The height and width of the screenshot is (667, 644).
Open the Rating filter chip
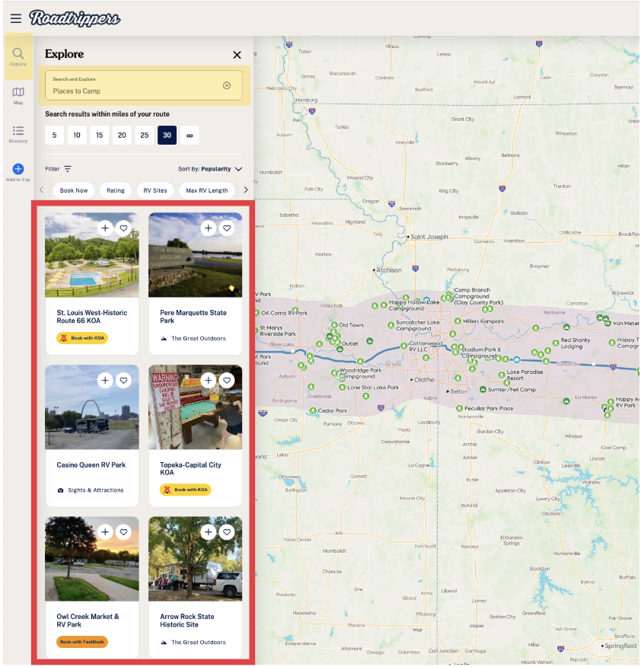115,190
